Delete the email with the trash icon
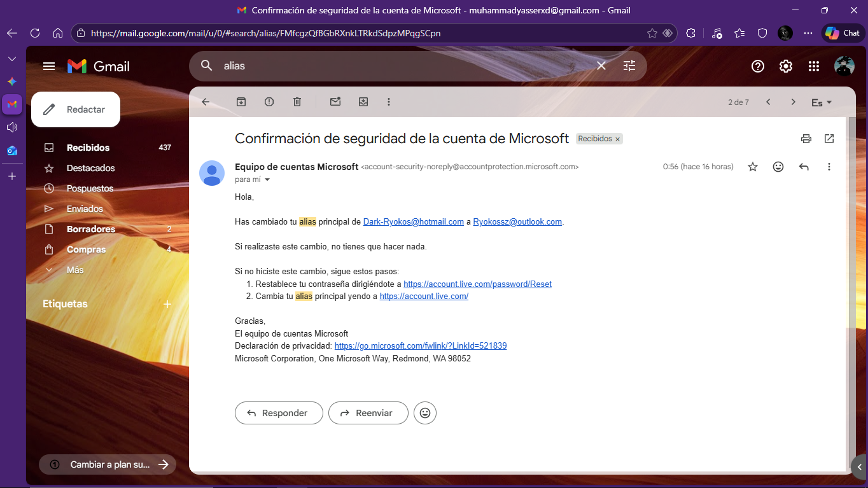The height and width of the screenshot is (488, 868). pos(297,102)
